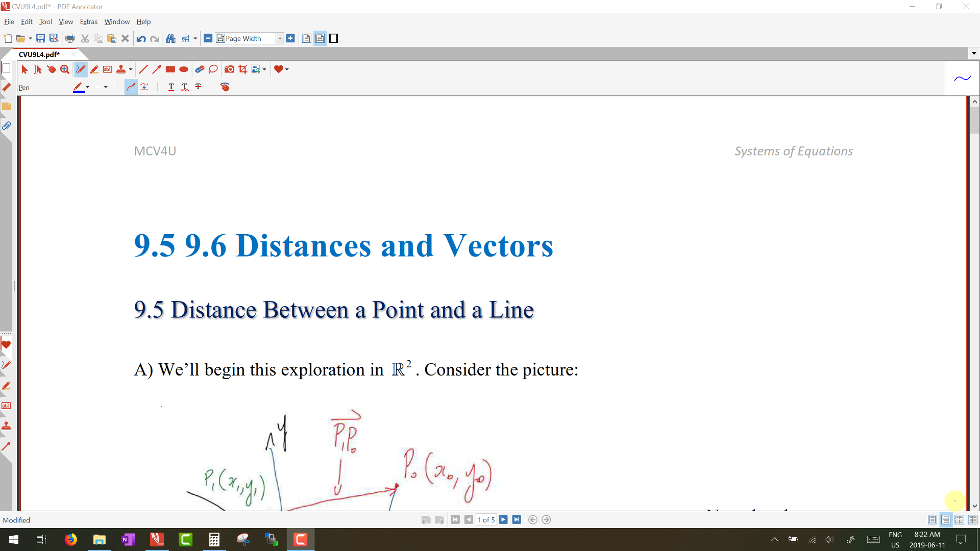Click the Find binoculars icon
Viewport: 980px width, 551px height.
pos(171,38)
